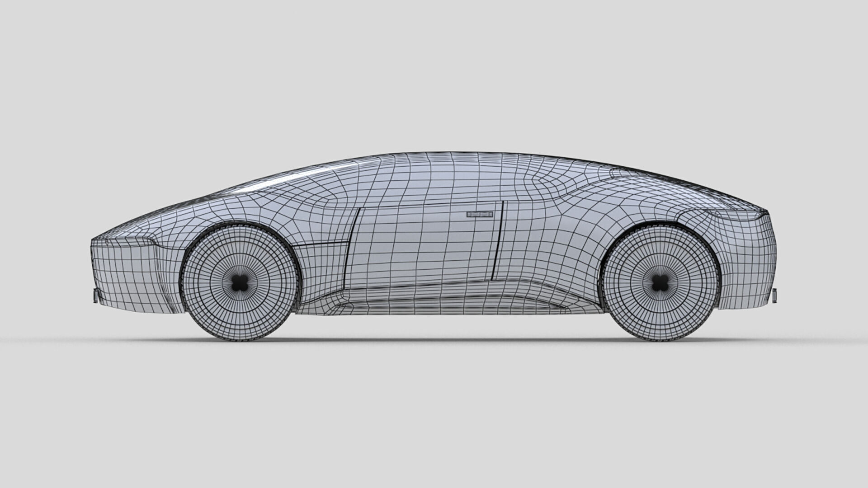Pick the small bracket beside the left wheel
This screenshot has width=868, height=488.
pos(95,296)
